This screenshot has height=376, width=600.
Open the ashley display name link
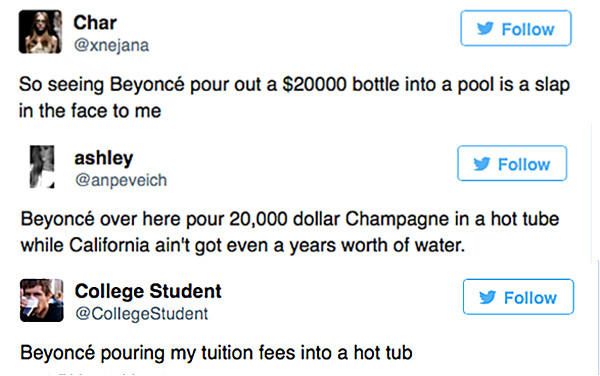click(104, 158)
